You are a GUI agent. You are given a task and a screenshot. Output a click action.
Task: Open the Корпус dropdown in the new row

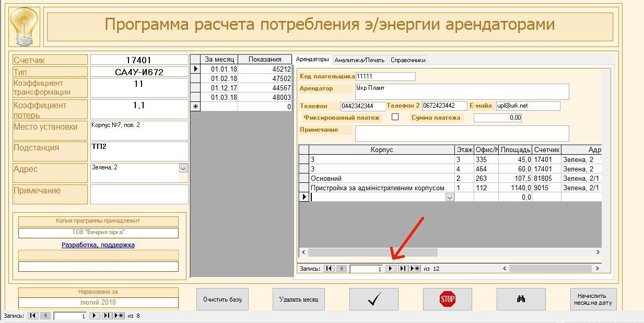point(450,198)
